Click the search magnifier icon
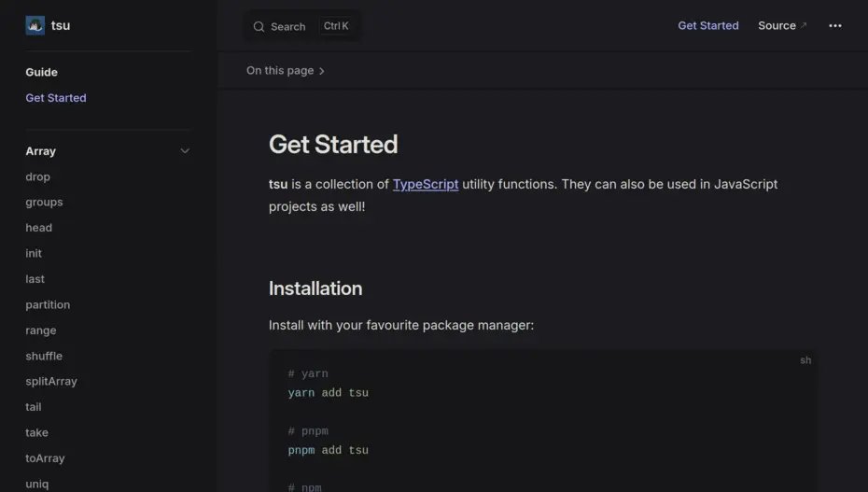This screenshot has width=868, height=492. (259, 26)
